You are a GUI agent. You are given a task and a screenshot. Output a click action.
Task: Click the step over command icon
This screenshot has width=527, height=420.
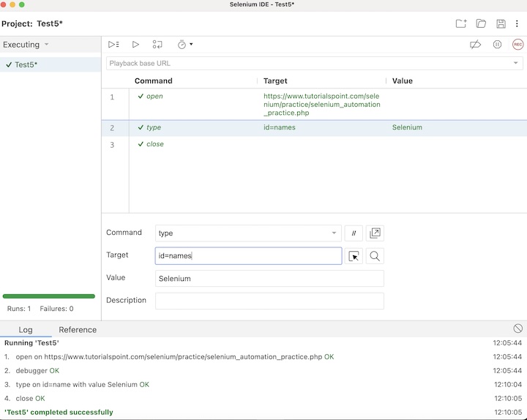[x=157, y=45]
